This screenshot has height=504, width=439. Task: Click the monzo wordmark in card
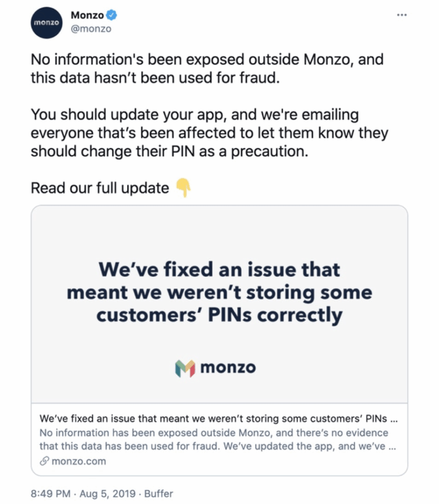[x=228, y=367]
